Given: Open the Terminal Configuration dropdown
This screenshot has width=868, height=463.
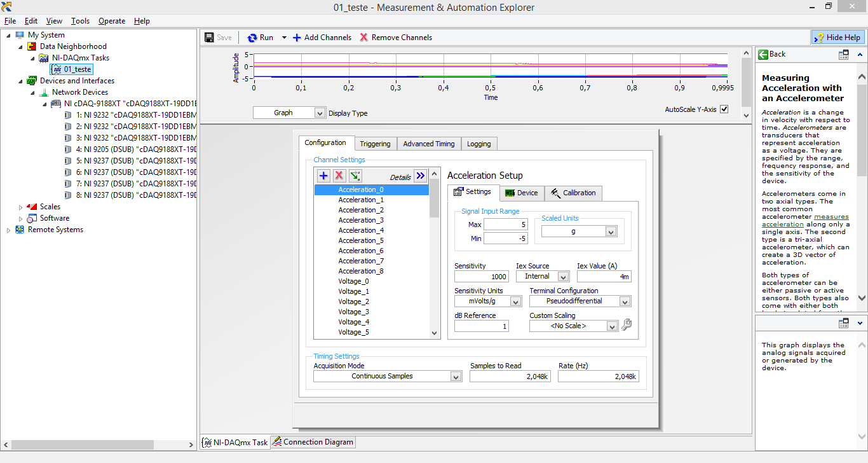Looking at the screenshot, I should (x=625, y=301).
